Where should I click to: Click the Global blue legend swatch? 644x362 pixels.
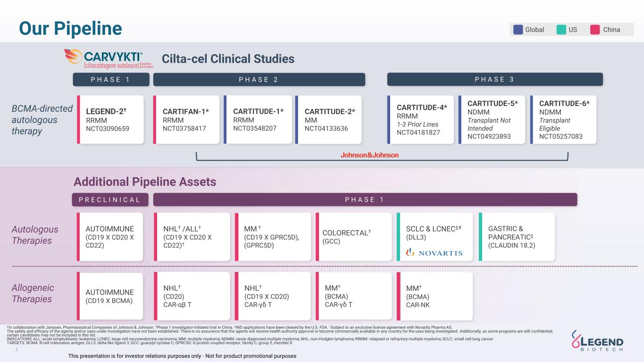(x=518, y=30)
